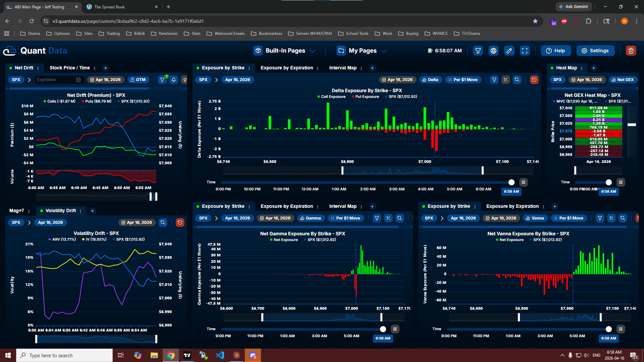Open the globe icon in top toolbar
This screenshot has width=644, height=362.
click(x=493, y=51)
